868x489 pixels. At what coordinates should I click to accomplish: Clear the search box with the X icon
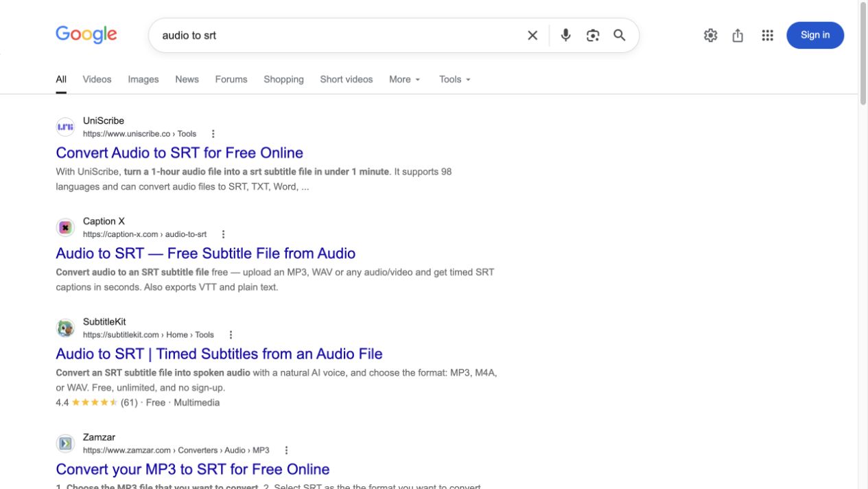tap(532, 35)
